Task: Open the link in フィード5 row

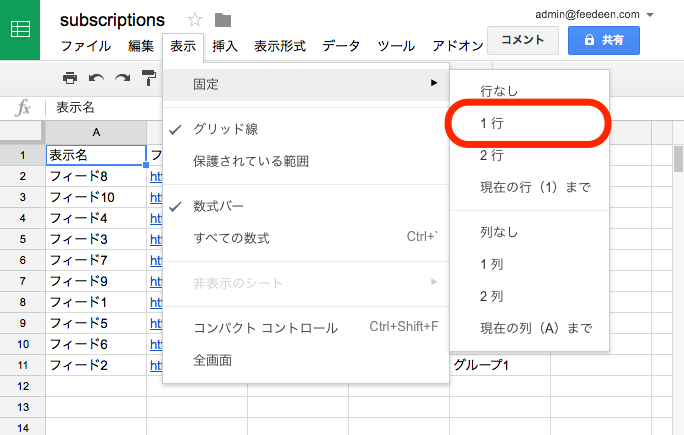Action: click(x=156, y=323)
